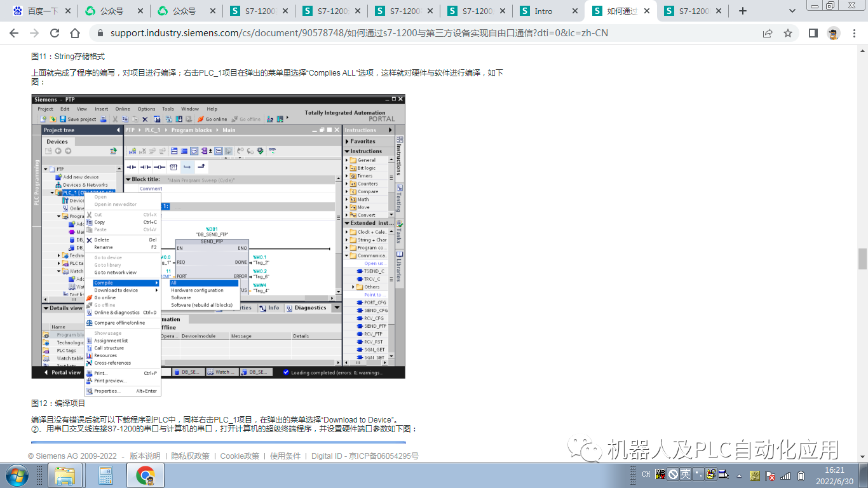The height and width of the screenshot is (488, 868).
Task: Share this page from the address bar
Action: click(768, 33)
